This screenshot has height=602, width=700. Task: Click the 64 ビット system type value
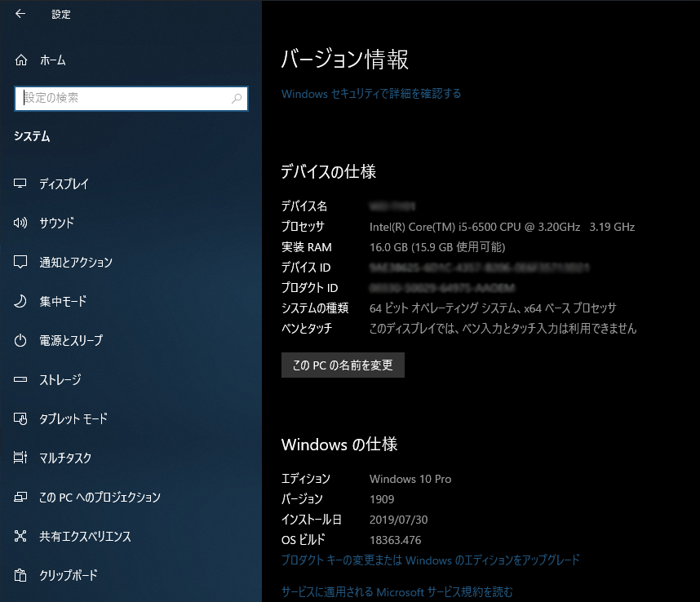click(x=493, y=308)
